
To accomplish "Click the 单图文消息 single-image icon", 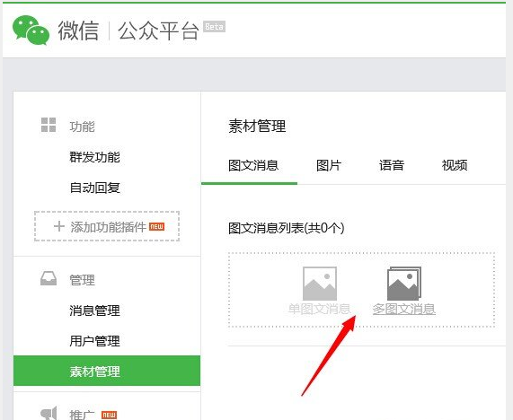I will point(320,284).
